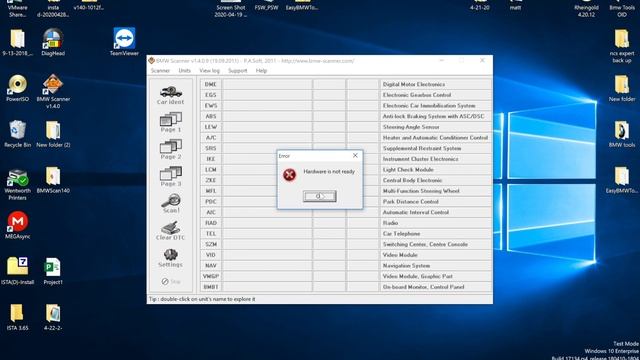Open the BMW tools desktop folder
The height and width of the screenshot is (360, 640).
coord(622,133)
